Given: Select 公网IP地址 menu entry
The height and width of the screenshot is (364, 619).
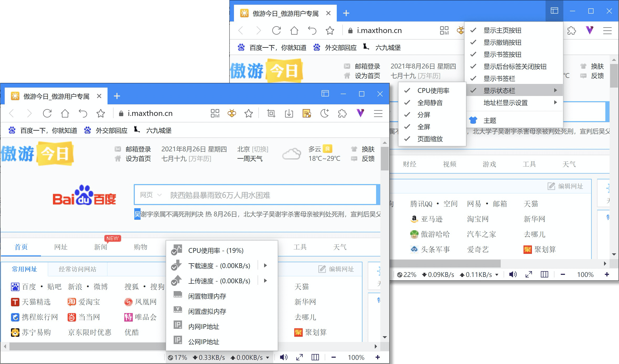Looking at the screenshot, I should [222, 342].
